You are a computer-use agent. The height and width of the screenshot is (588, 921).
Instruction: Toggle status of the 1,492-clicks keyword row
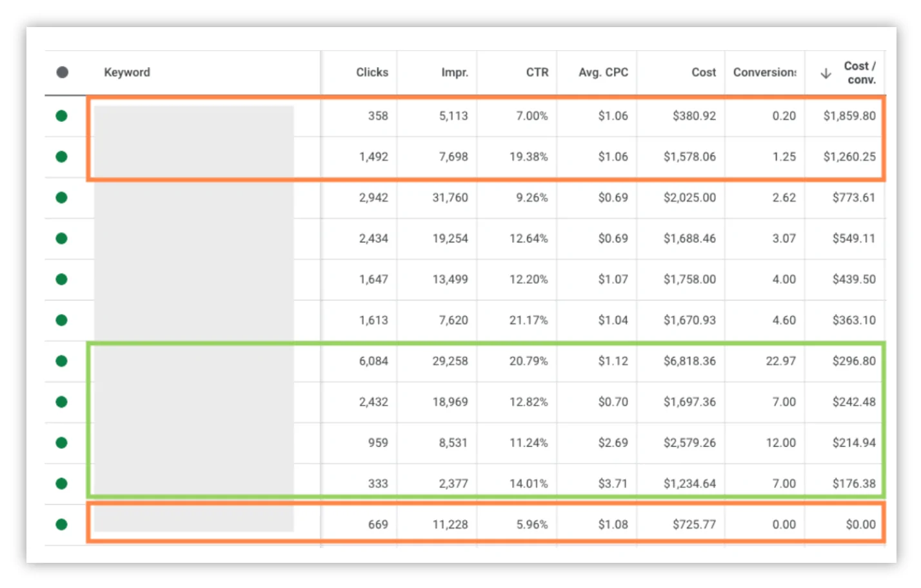(x=62, y=157)
